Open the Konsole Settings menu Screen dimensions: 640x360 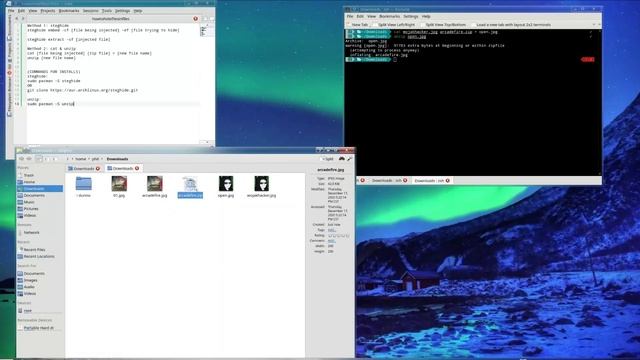pyautogui.click(x=411, y=16)
